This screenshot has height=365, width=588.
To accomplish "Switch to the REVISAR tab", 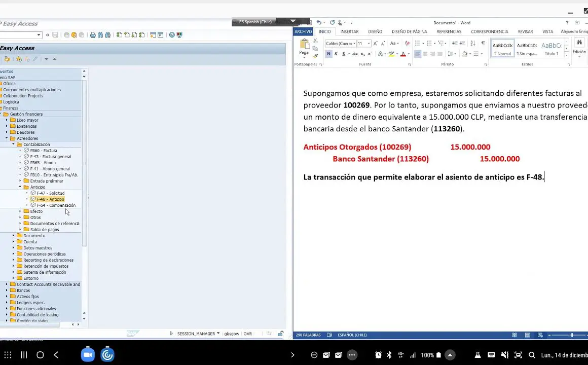I will [x=525, y=32].
